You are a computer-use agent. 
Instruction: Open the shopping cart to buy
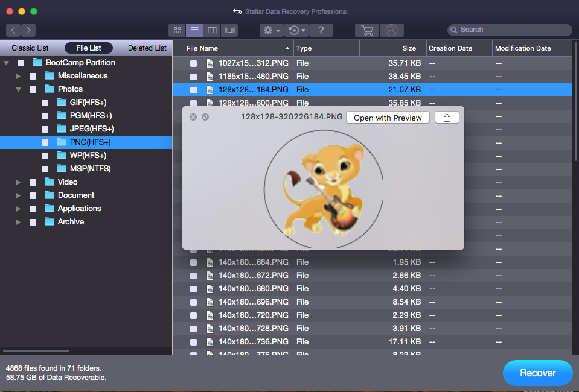367,30
